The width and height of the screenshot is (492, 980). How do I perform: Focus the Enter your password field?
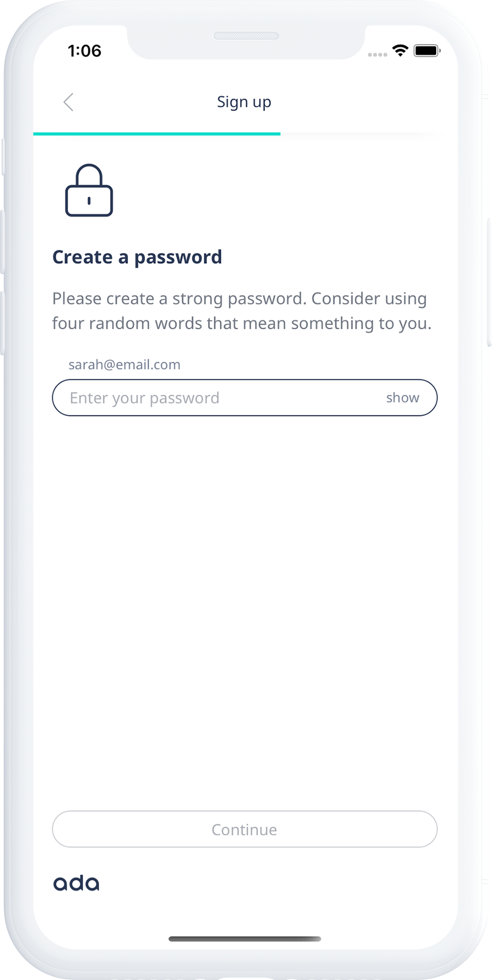[x=216, y=398]
